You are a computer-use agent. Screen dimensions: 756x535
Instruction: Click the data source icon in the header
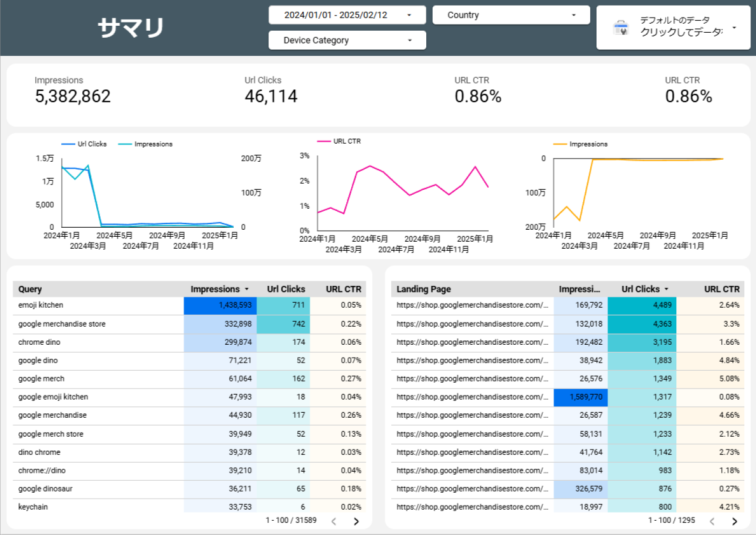point(619,28)
